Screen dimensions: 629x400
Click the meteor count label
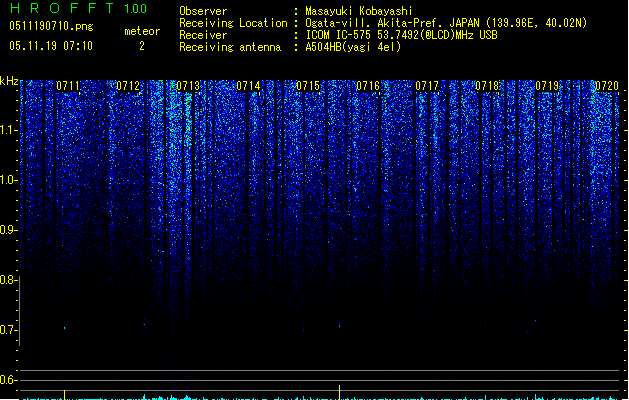142,31
